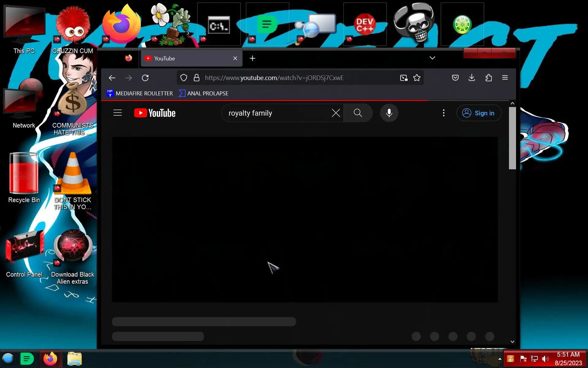This screenshot has height=368, width=588.
Task: Clear the royalty family search text
Action: 336,113
